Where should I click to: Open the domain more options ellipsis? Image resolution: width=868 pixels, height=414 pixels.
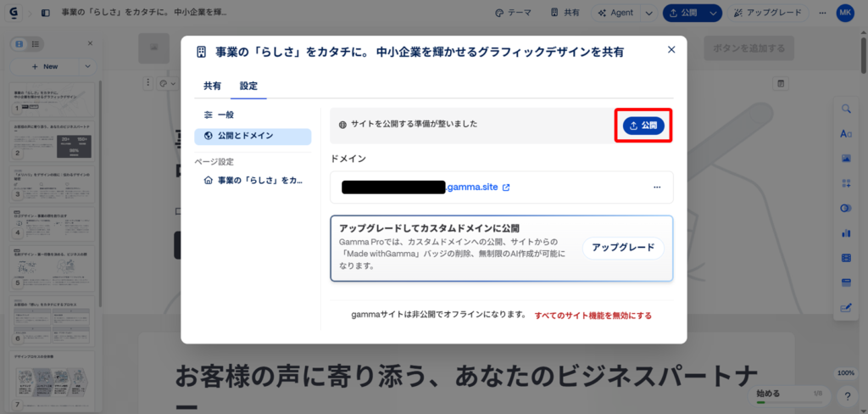pyautogui.click(x=657, y=187)
